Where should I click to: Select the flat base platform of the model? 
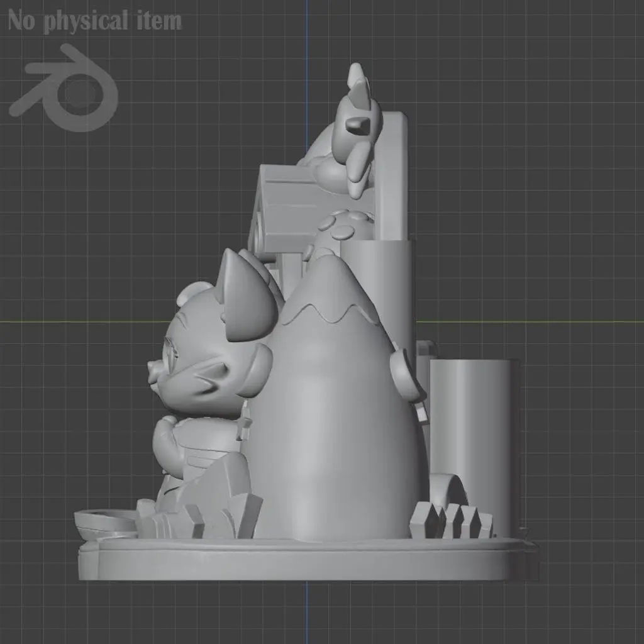(308, 558)
